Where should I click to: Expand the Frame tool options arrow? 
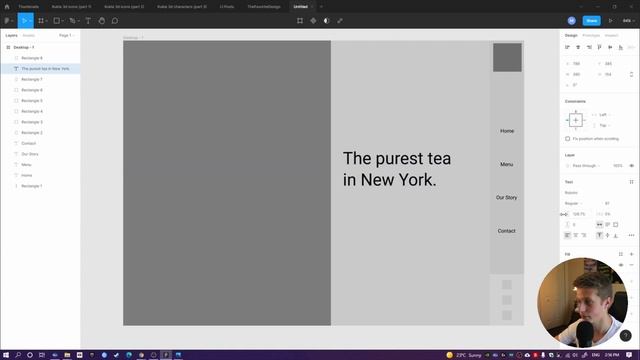click(x=46, y=21)
